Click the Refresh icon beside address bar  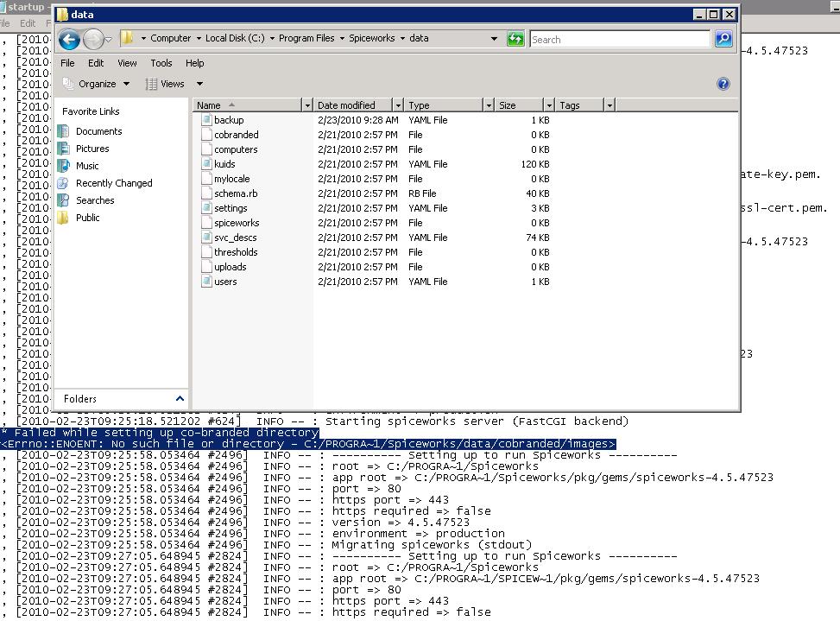pos(515,39)
